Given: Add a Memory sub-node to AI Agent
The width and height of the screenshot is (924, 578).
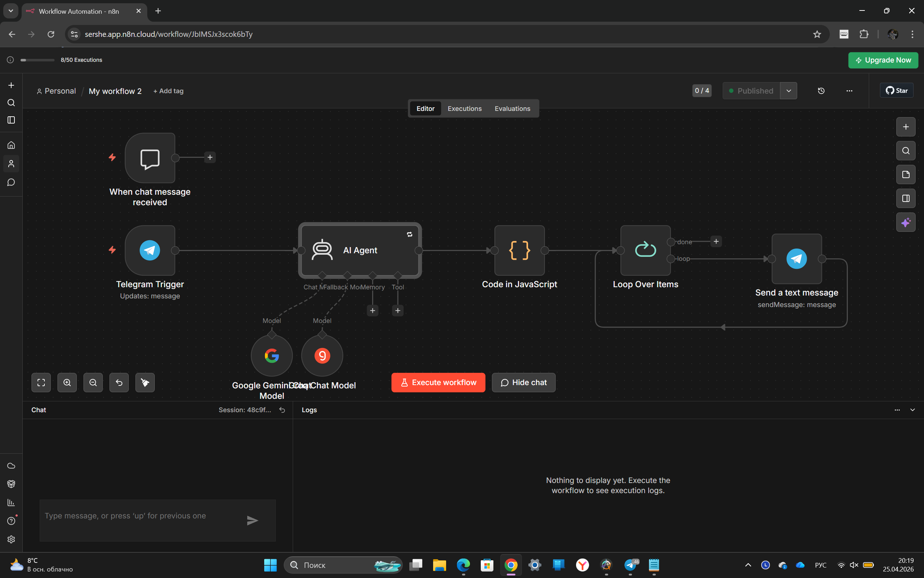Looking at the screenshot, I should (372, 311).
